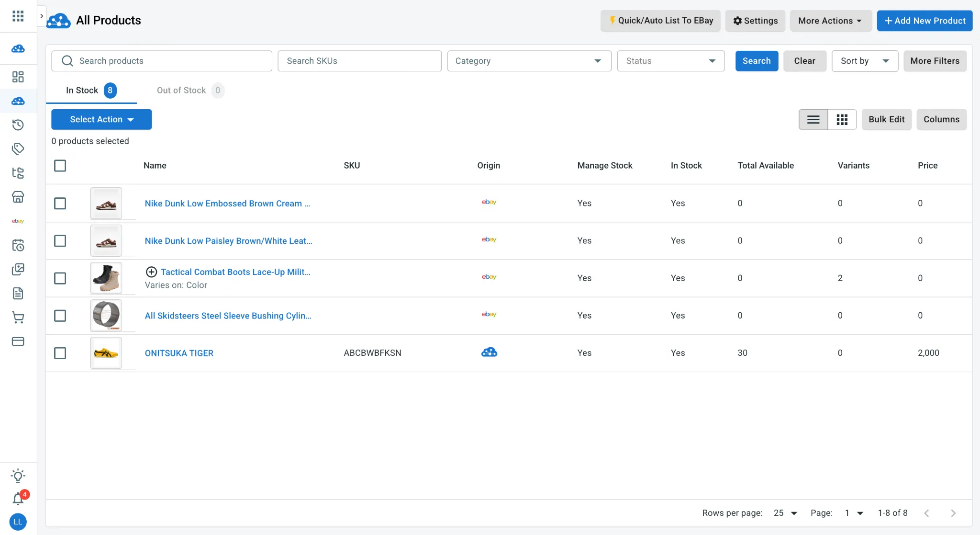
Task: Click the Search products field
Action: click(x=162, y=61)
